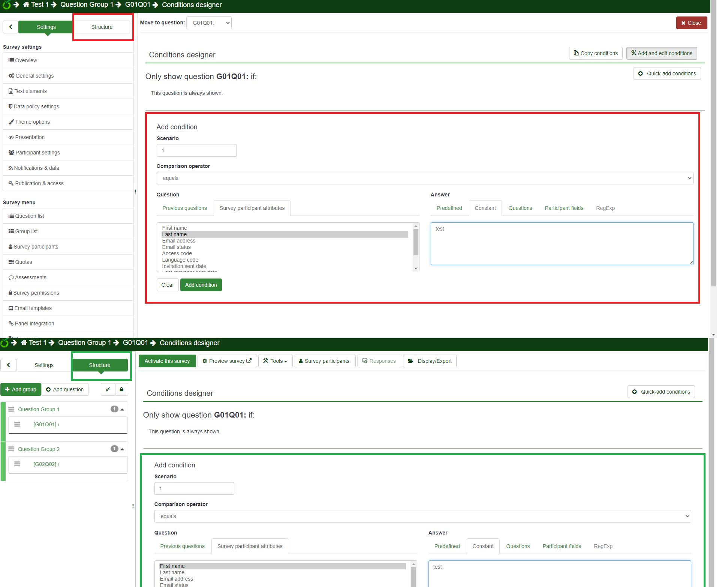Click the Copy conditions button
Screen dimensions: 728x587
595,53
